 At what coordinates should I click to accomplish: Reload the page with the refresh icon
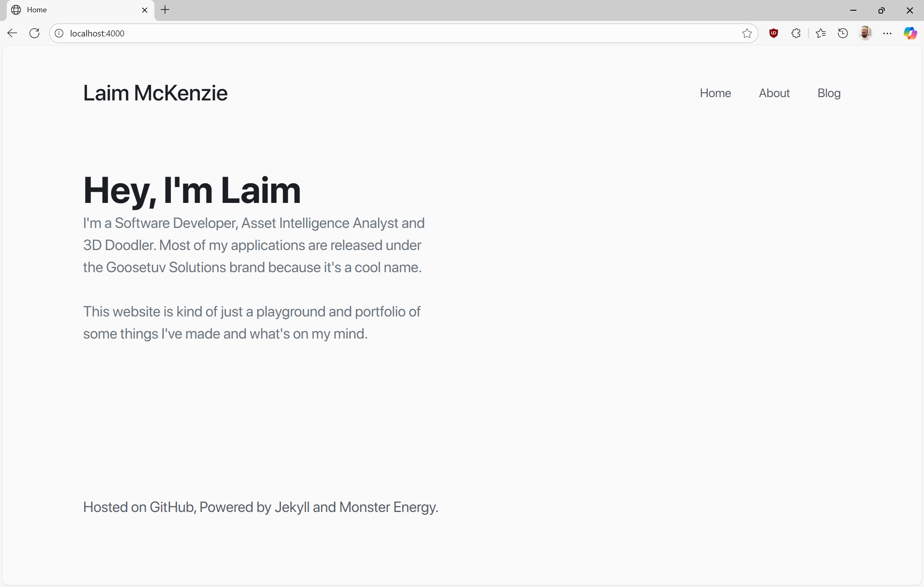click(34, 33)
